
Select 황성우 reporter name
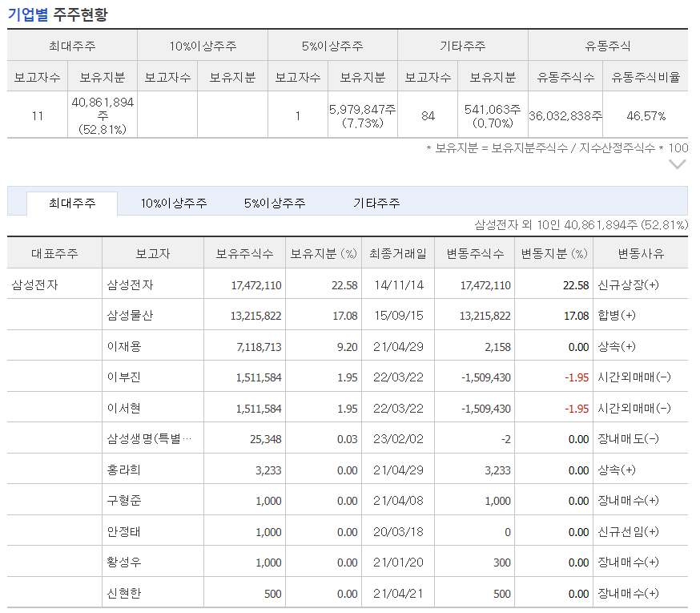pos(124,562)
